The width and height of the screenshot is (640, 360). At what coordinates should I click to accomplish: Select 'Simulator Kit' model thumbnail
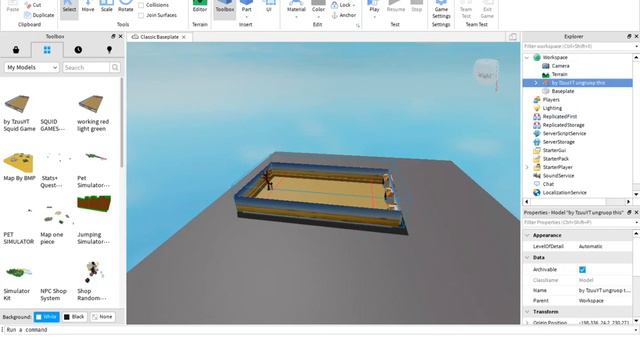pos(18,272)
